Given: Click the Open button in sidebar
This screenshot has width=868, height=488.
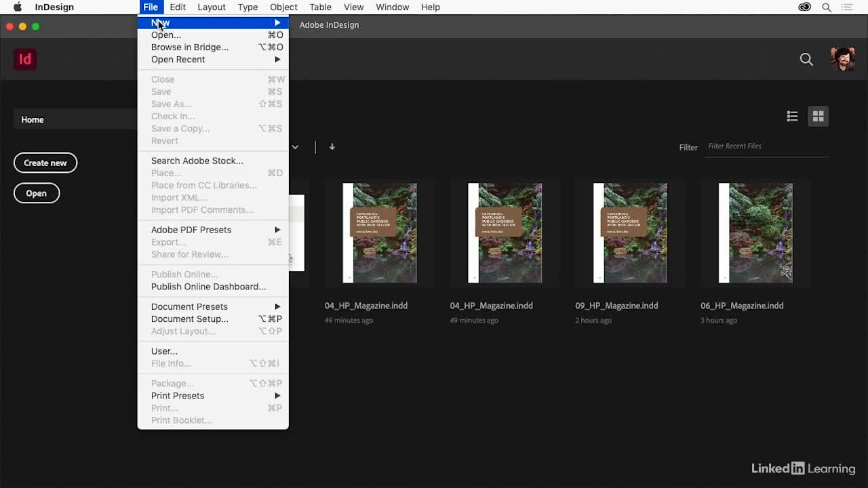Looking at the screenshot, I should [37, 193].
